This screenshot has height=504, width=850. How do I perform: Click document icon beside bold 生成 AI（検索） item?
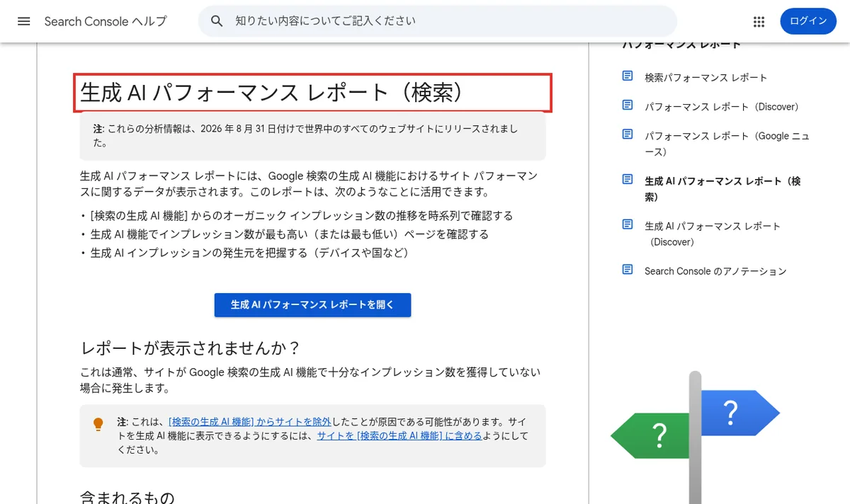pyautogui.click(x=628, y=179)
